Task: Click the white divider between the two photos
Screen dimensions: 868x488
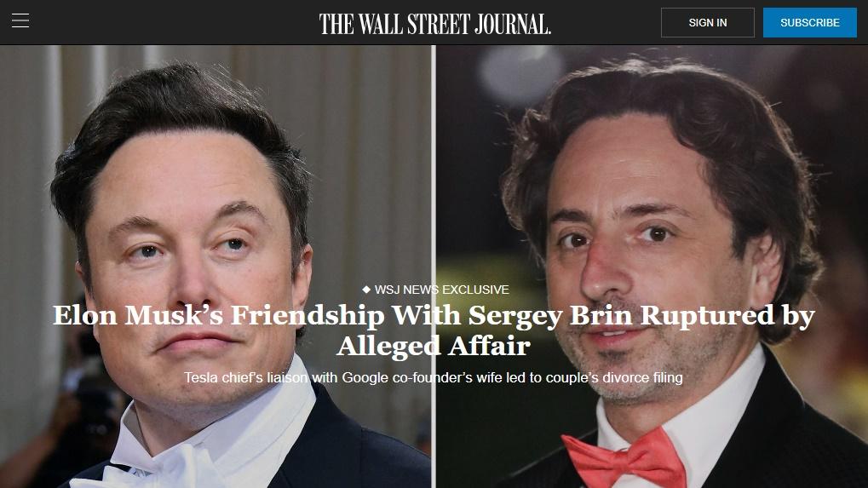Action: tap(434, 267)
